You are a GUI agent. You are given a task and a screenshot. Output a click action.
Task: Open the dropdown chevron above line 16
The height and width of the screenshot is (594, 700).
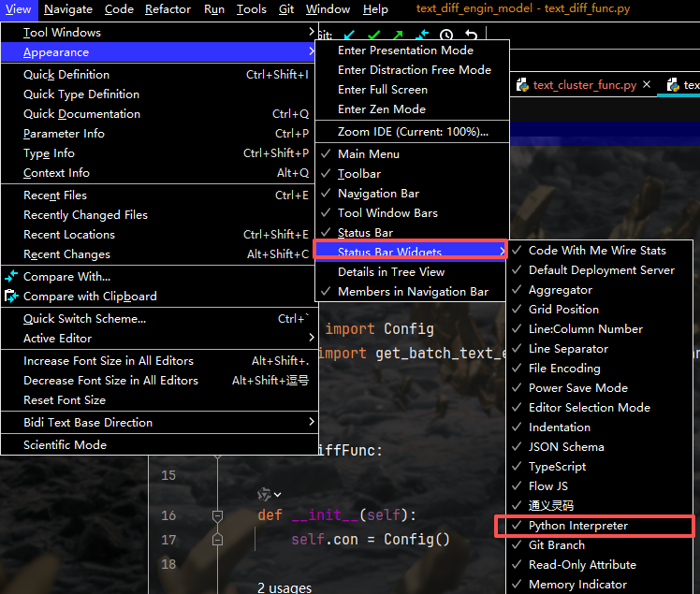pos(278,495)
